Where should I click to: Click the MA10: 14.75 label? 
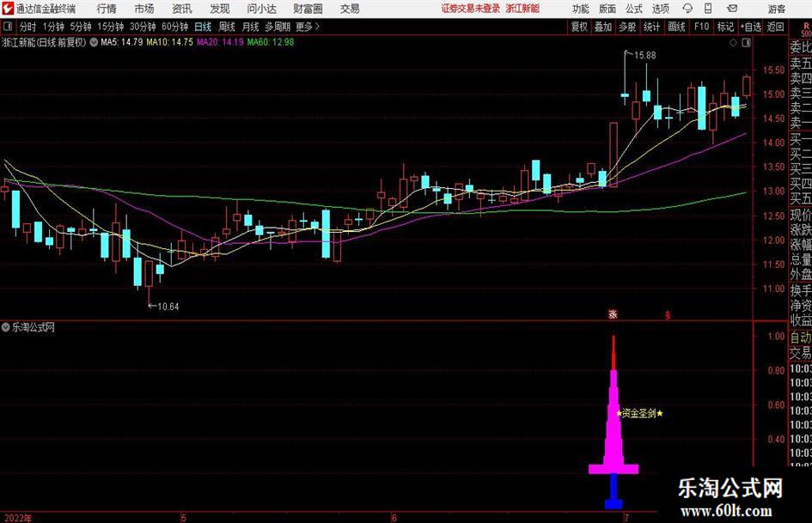[169, 42]
